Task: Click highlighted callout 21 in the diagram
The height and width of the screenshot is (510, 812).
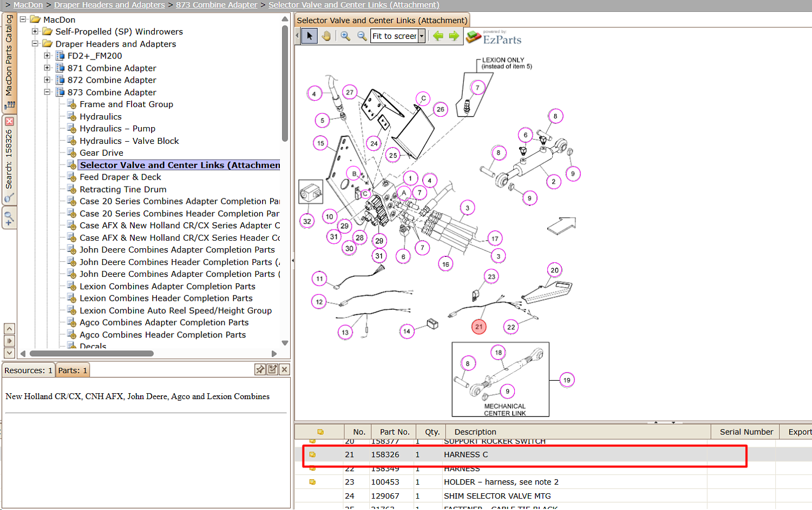Action: click(479, 327)
